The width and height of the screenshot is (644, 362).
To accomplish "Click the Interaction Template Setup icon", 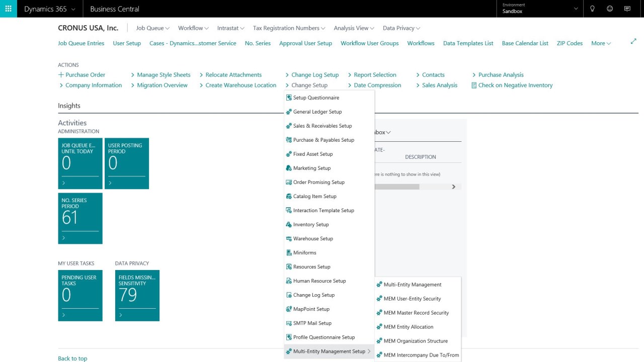I will tap(289, 210).
